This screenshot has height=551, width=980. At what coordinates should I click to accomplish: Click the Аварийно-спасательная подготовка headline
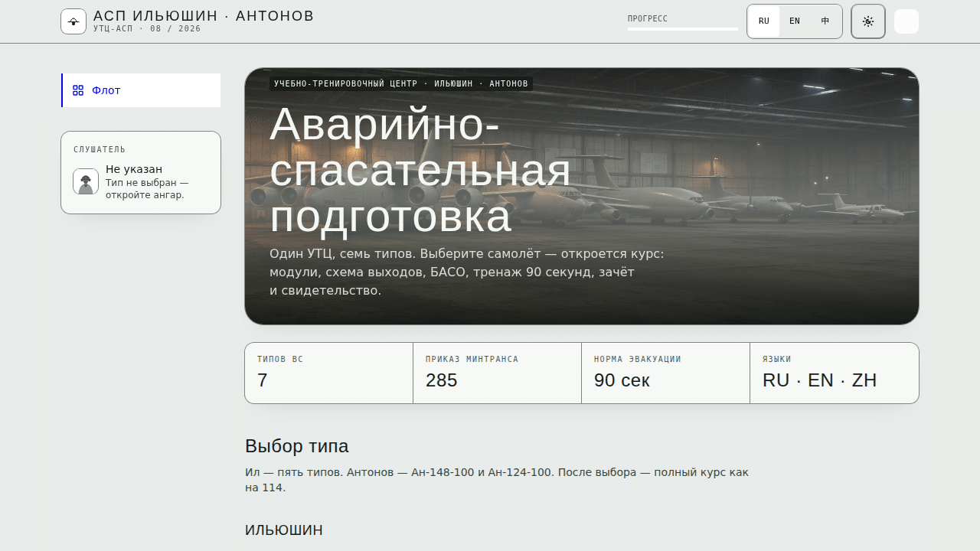pyautogui.click(x=420, y=169)
